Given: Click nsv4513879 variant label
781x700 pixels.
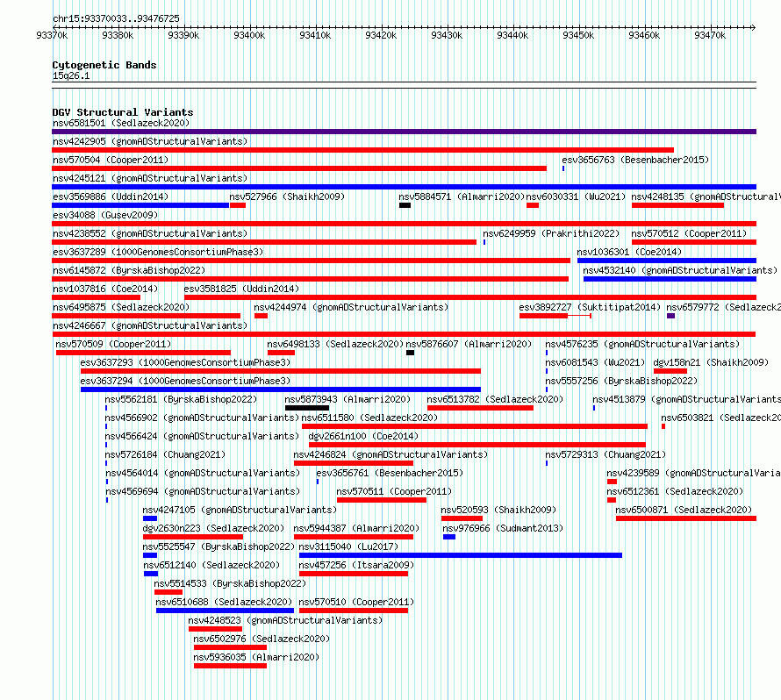Looking at the screenshot, I should point(686,399).
